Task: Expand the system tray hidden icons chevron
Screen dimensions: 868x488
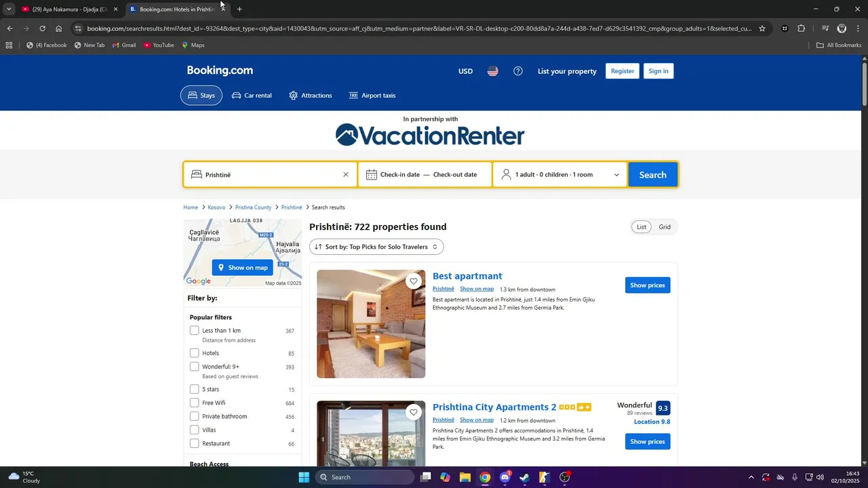Action: pos(751,477)
